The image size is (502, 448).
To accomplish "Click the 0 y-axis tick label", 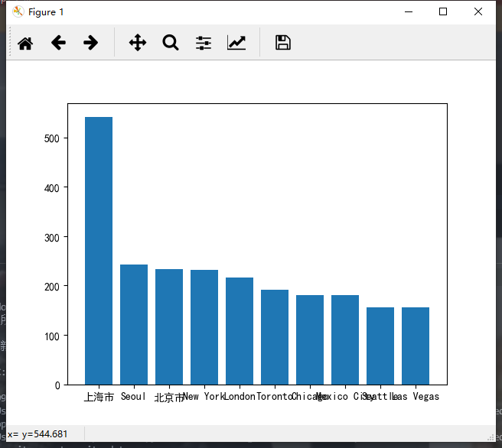I will pyautogui.click(x=57, y=385).
